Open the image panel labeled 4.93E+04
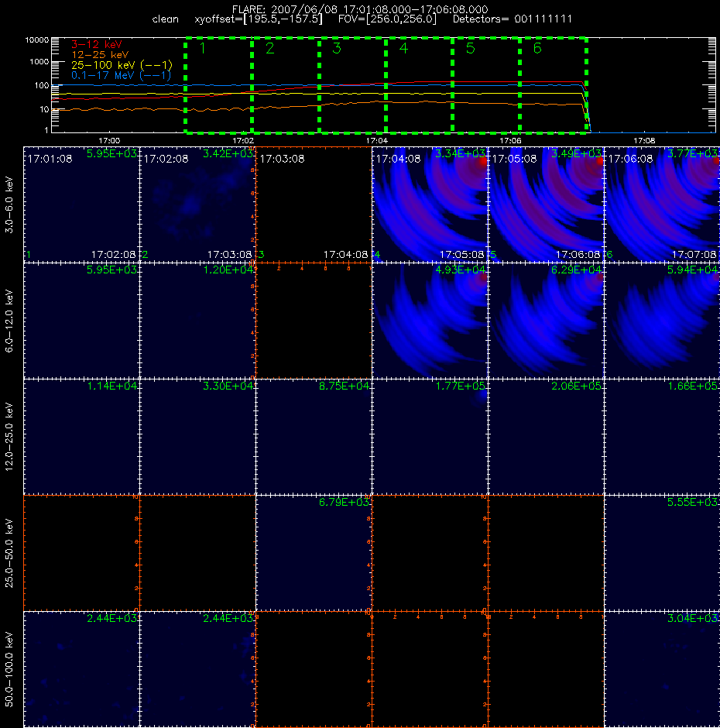 [x=430, y=321]
